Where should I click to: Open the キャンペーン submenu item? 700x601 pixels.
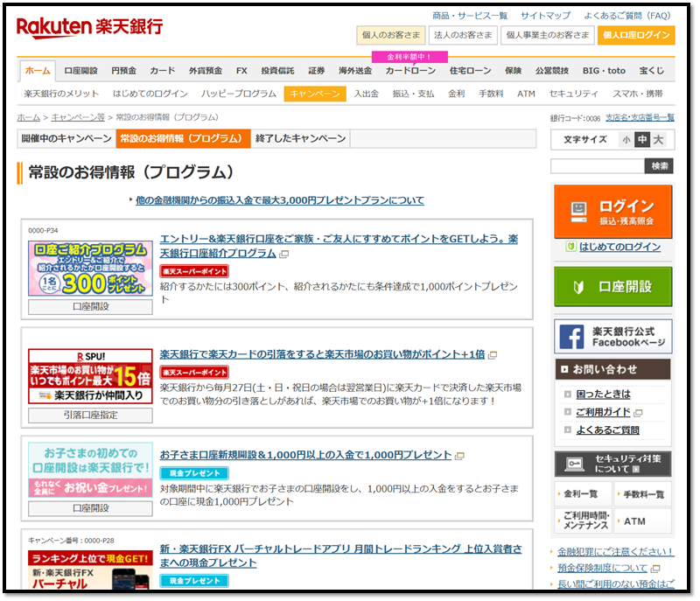pos(315,94)
